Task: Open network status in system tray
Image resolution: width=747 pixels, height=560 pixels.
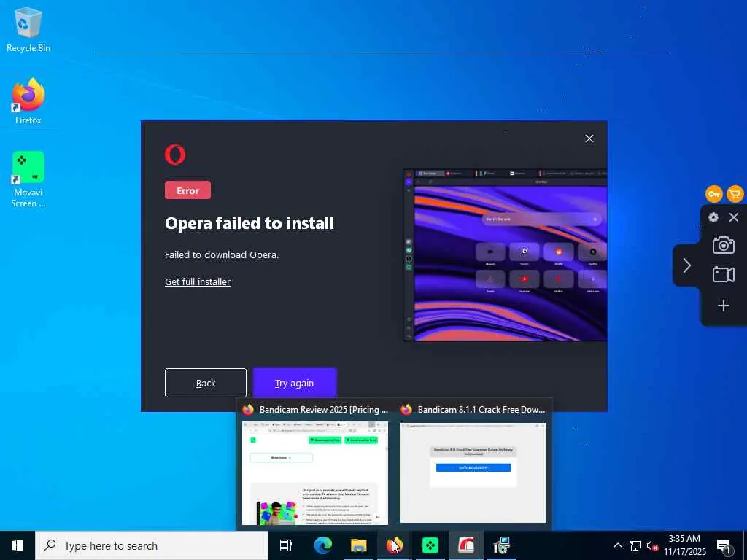Action: (635, 545)
